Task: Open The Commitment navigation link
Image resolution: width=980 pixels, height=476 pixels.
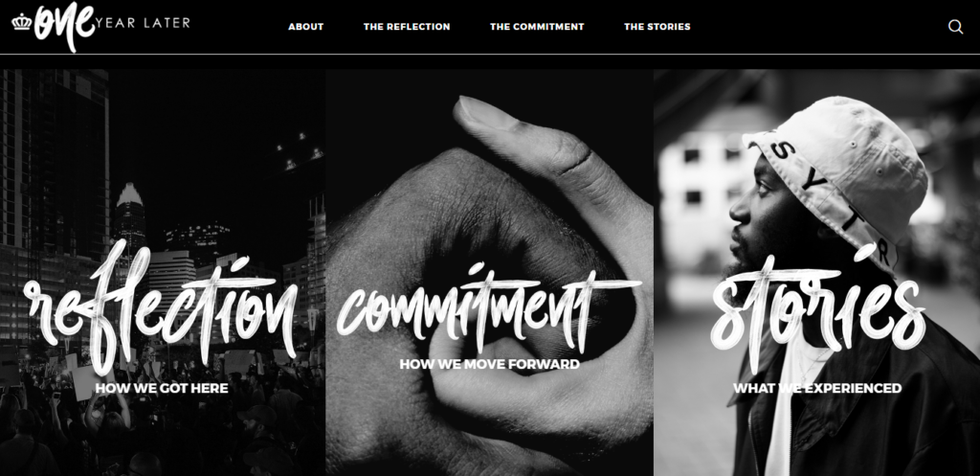Action: coord(537,27)
